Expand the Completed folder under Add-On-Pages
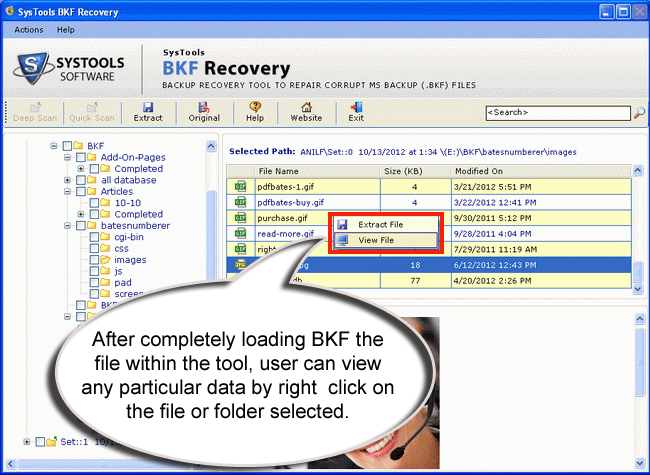 tap(80, 169)
